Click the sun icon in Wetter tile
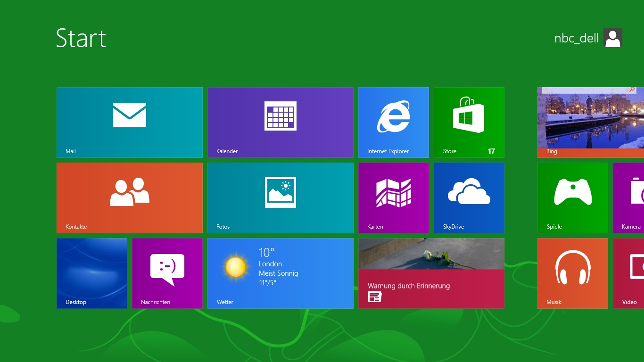 coord(236,267)
